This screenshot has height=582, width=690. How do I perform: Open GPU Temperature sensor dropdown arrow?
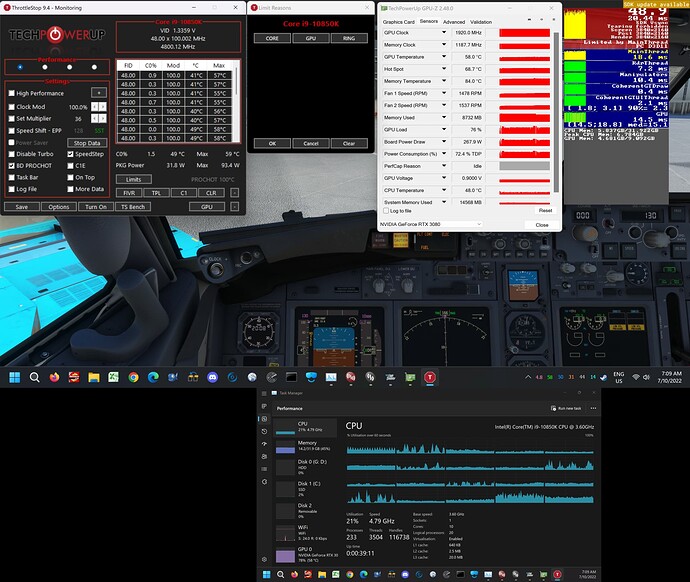pos(444,57)
